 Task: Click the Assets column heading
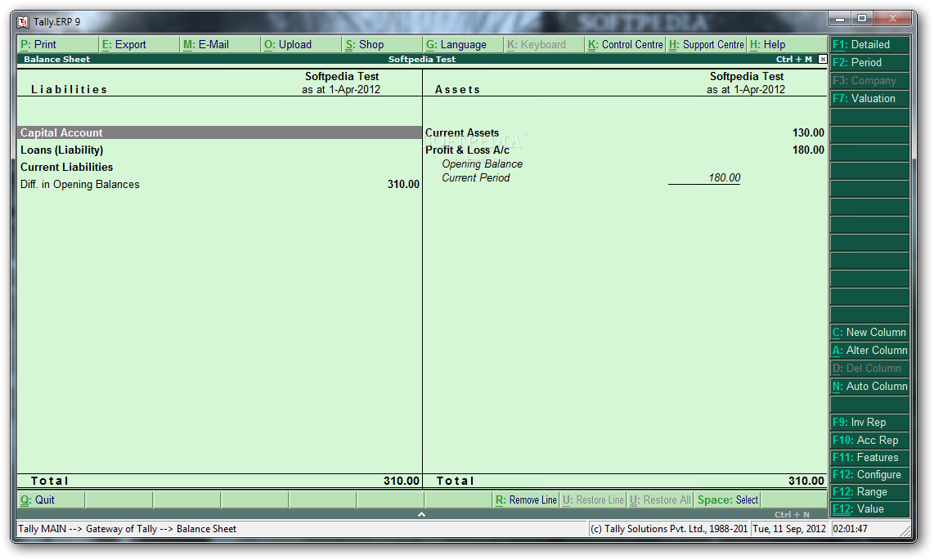tap(457, 89)
